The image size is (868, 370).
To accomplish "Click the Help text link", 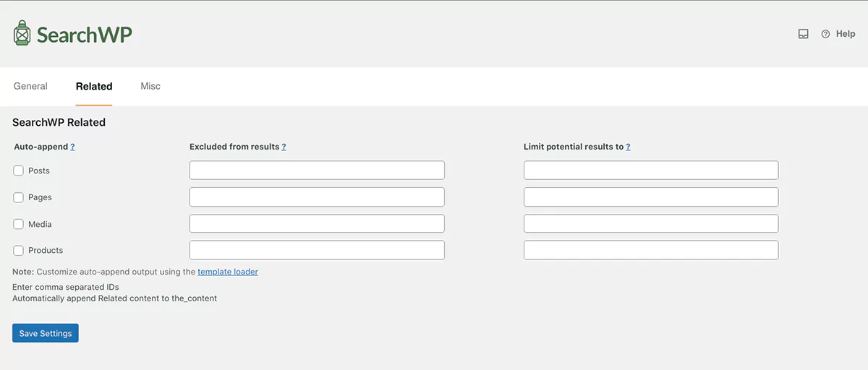I will [846, 34].
